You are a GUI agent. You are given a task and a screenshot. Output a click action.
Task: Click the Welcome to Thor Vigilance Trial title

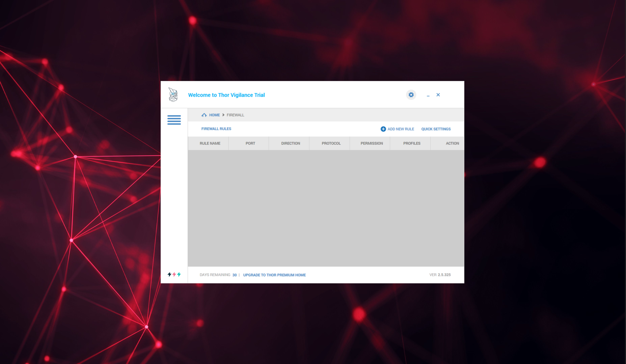[x=226, y=95]
